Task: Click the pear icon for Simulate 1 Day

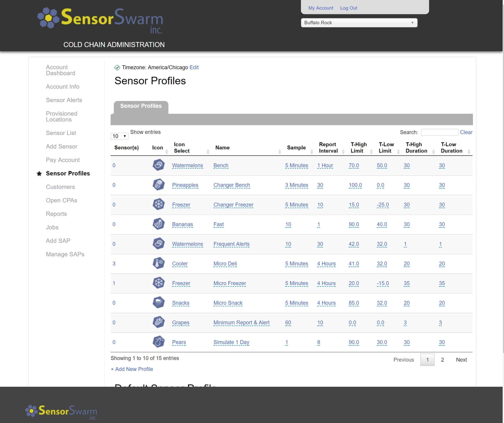Action: point(159,342)
